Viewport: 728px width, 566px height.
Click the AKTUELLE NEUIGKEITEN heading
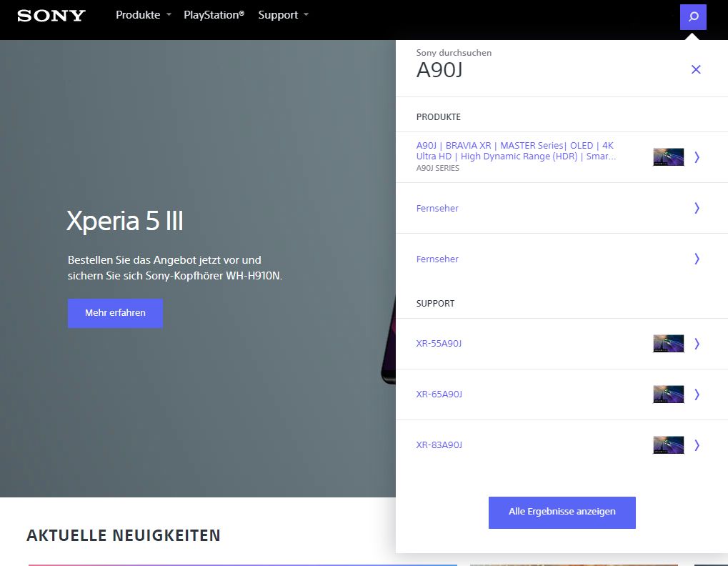[124, 535]
